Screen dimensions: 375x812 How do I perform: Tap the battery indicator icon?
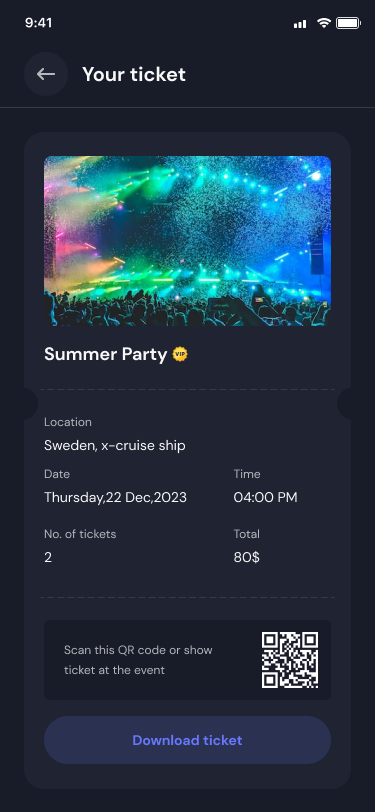coord(348,23)
